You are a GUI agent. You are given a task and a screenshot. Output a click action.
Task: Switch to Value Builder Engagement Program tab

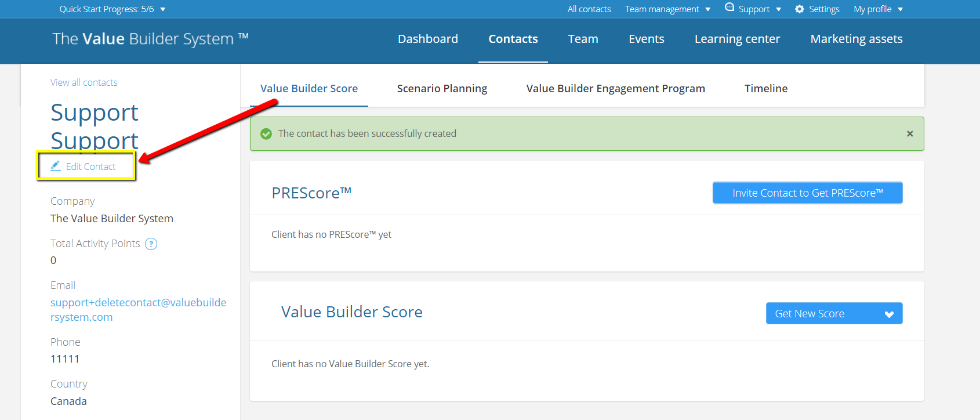pos(616,89)
